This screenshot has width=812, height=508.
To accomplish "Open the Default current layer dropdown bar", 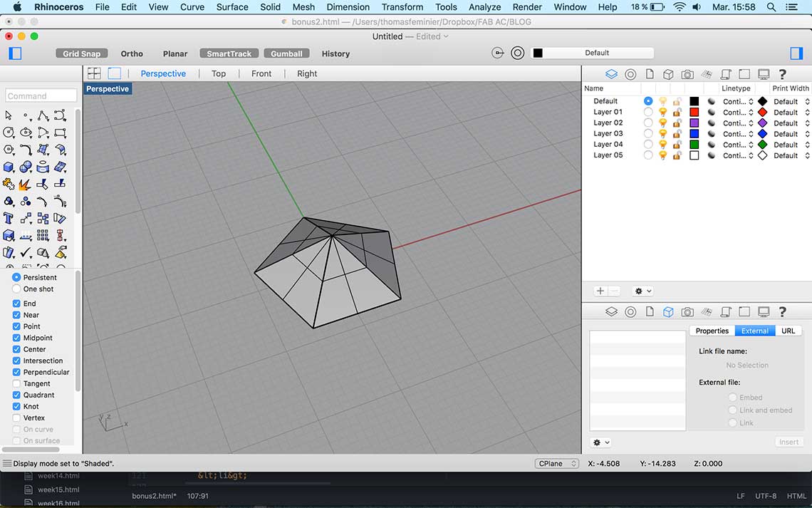I will pyautogui.click(x=593, y=53).
